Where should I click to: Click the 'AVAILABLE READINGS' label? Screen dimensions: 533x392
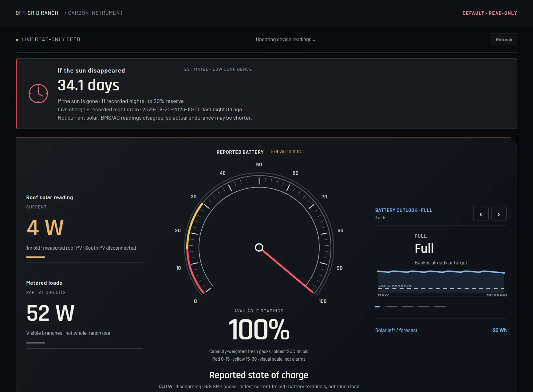259,311
